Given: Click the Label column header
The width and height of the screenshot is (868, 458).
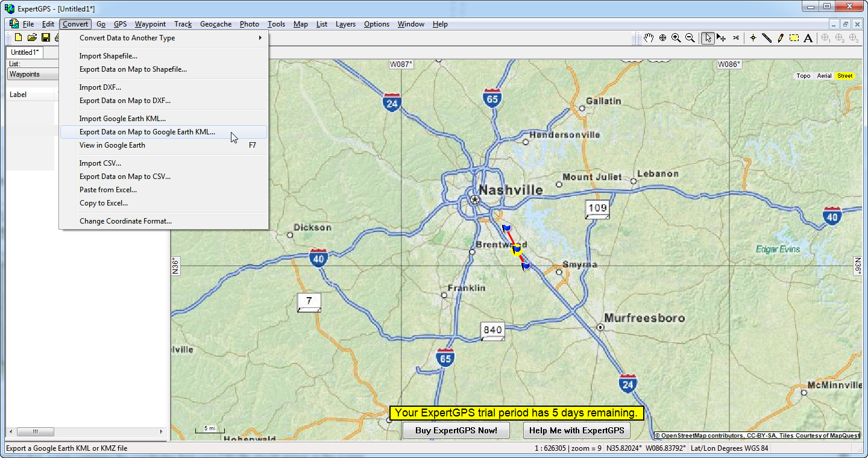Looking at the screenshot, I should click(x=31, y=95).
